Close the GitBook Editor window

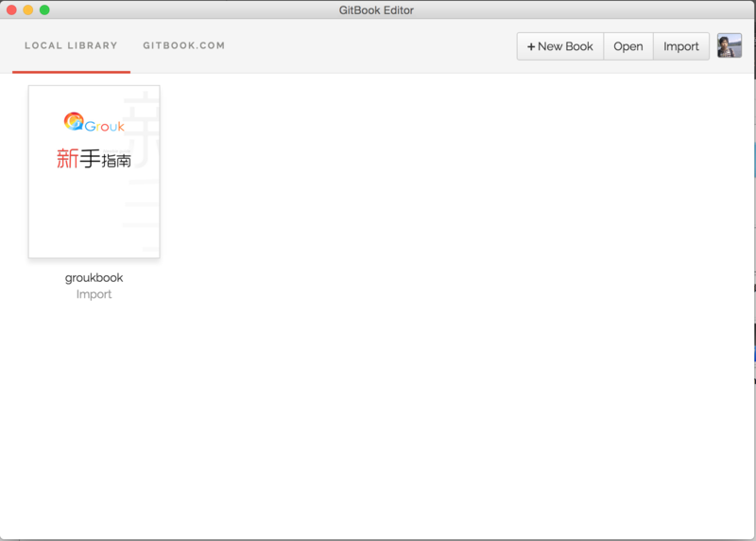(x=11, y=9)
